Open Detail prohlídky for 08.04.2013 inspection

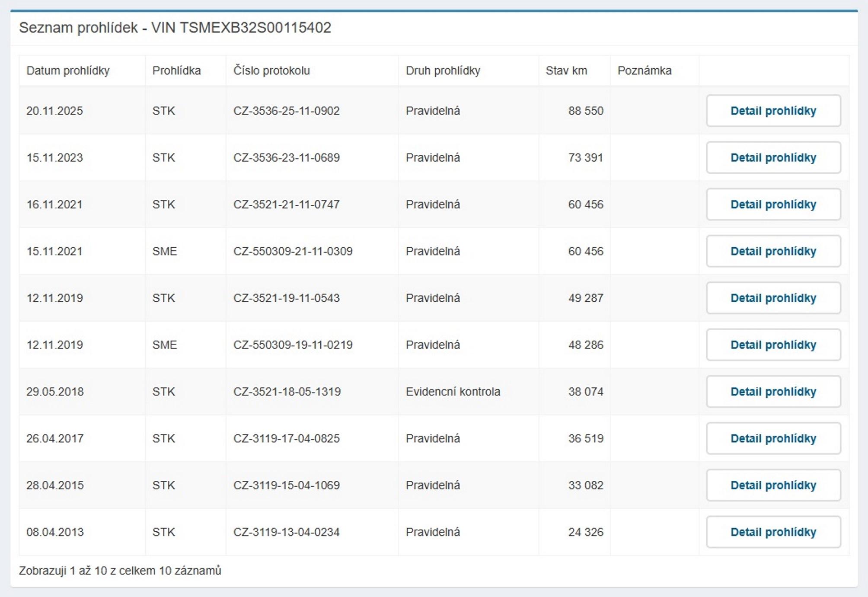[x=773, y=532]
